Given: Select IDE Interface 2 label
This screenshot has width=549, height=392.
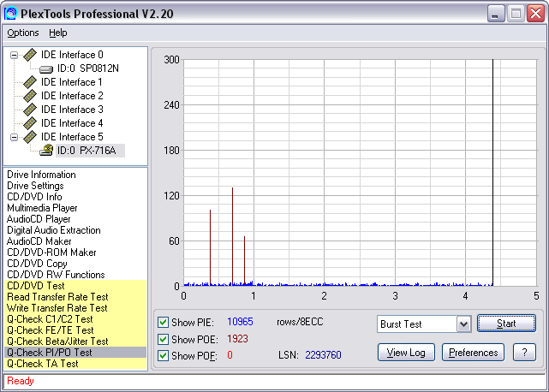Looking at the screenshot, I should pyautogui.click(x=72, y=96).
